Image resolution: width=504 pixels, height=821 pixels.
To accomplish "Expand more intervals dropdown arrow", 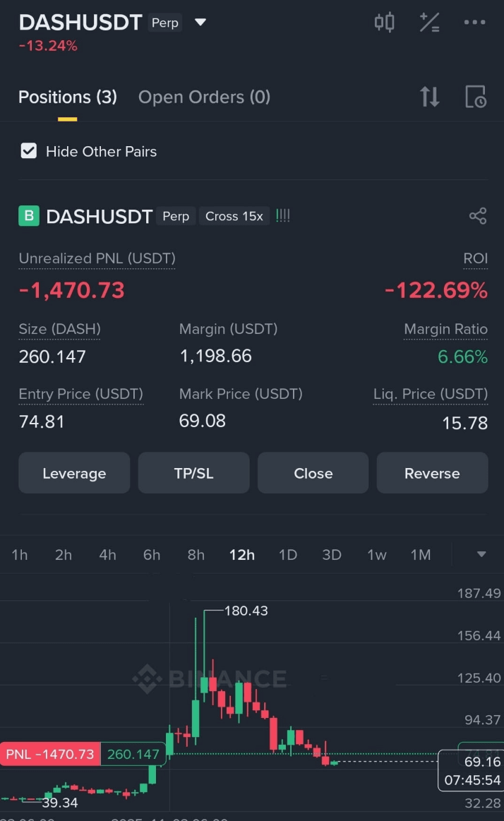I will (481, 554).
